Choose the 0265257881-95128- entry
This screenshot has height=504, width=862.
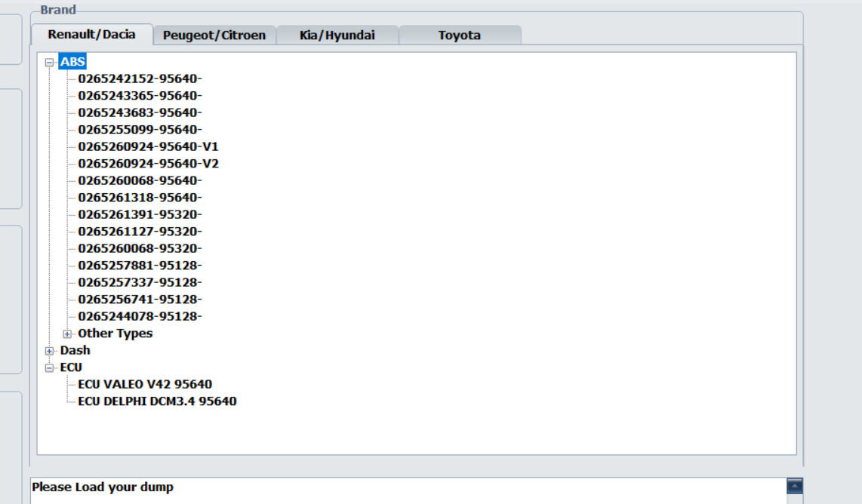[x=140, y=266]
